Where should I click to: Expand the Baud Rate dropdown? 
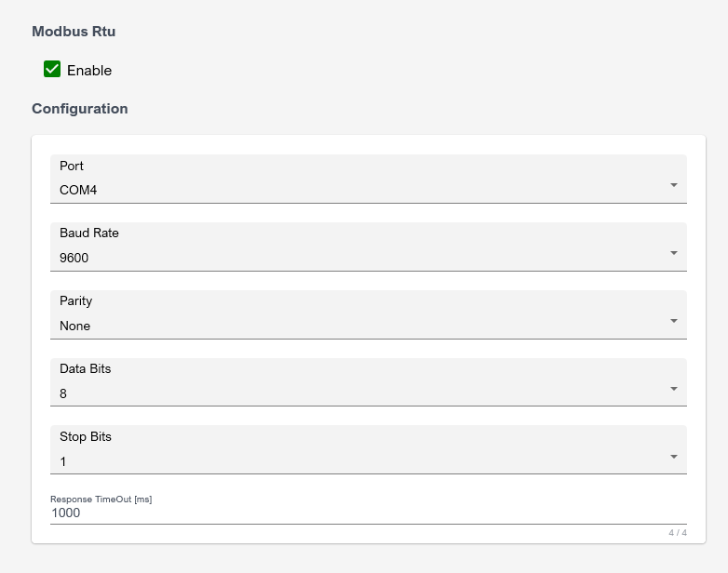pos(368,247)
